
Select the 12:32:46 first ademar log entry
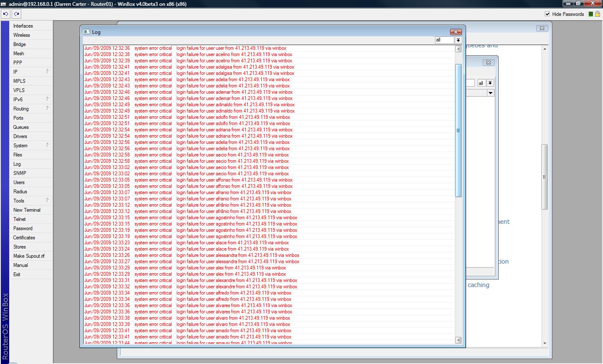269,92
